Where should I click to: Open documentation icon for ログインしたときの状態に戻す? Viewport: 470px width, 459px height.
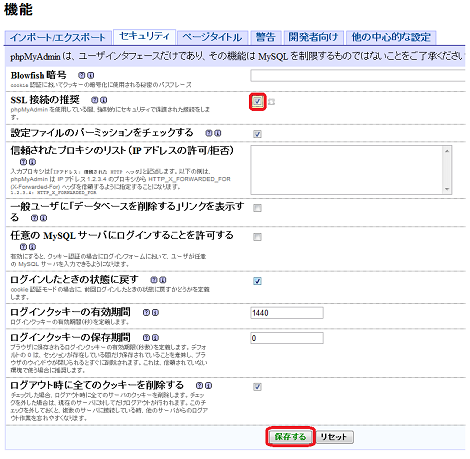(153, 280)
